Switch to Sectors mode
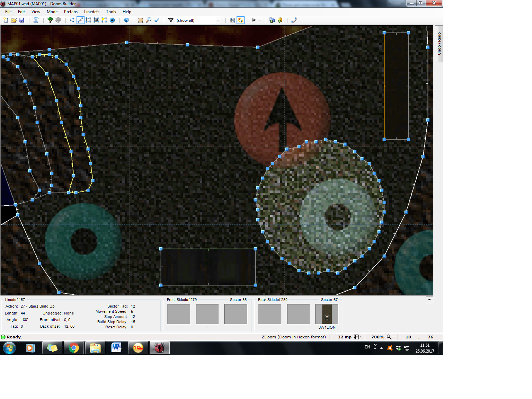This screenshot has height=399, width=532. 88,20
